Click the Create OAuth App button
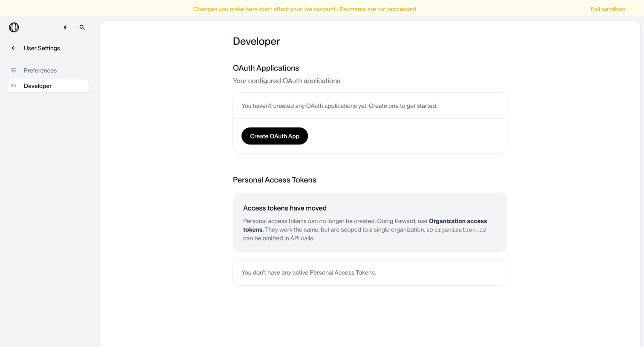644x347 pixels. [275, 136]
